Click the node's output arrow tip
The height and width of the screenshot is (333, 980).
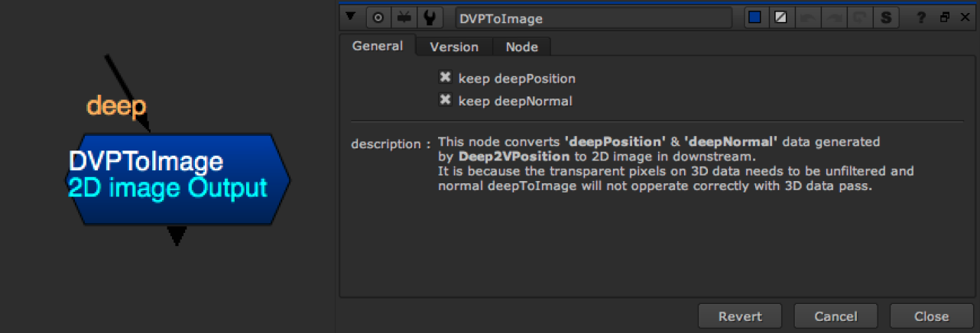[177, 236]
